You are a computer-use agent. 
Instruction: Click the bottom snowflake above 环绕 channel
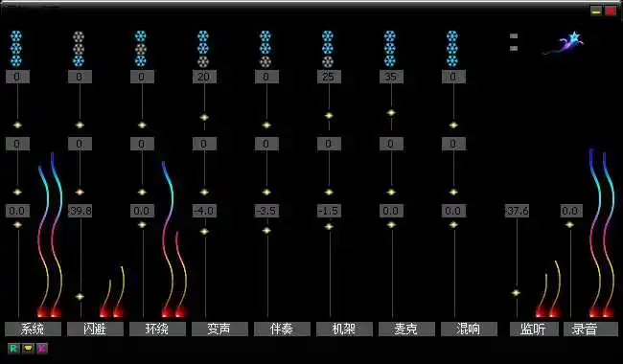coord(141,60)
